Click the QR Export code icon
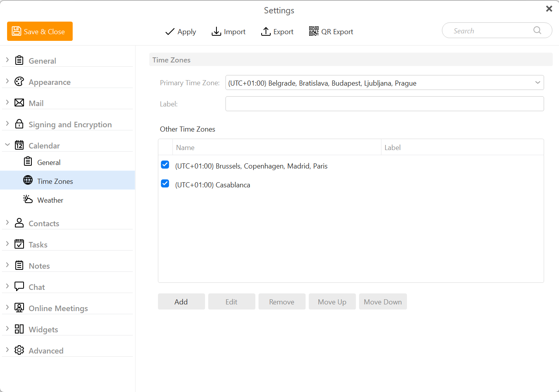The width and height of the screenshot is (559, 392). [x=313, y=31]
